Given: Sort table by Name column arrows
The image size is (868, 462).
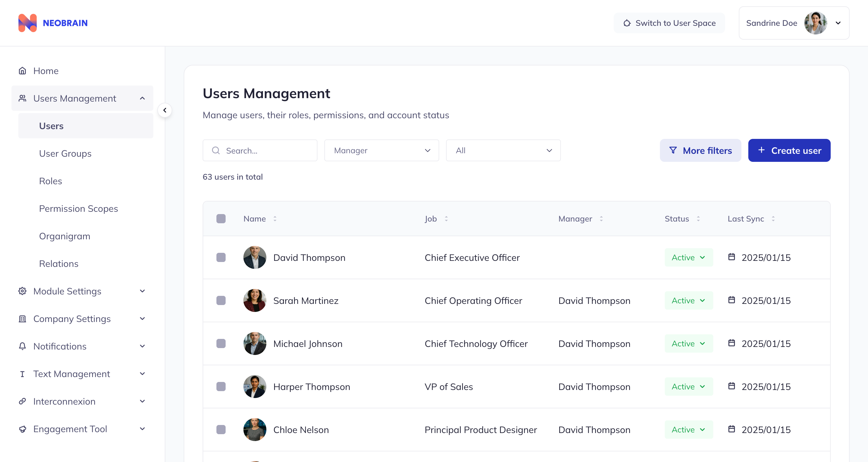Looking at the screenshot, I should point(275,219).
